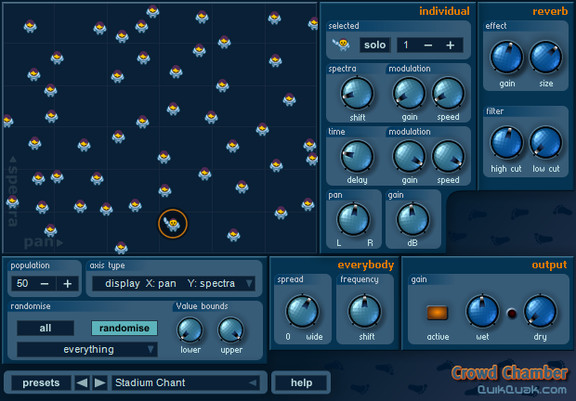This screenshot has width=576, height=401.
Task: Visit the QuikQuak.com logo link
Action: click(x=522, y=390)
